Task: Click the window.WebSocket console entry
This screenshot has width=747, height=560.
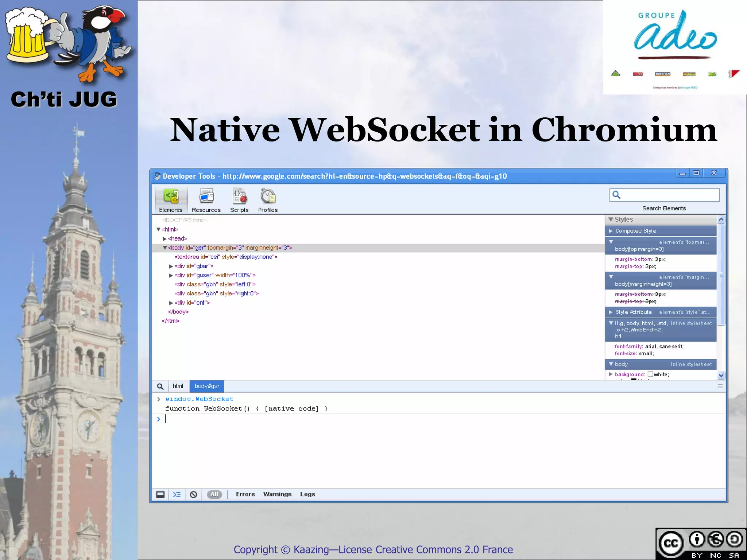Action: (199, 399)
